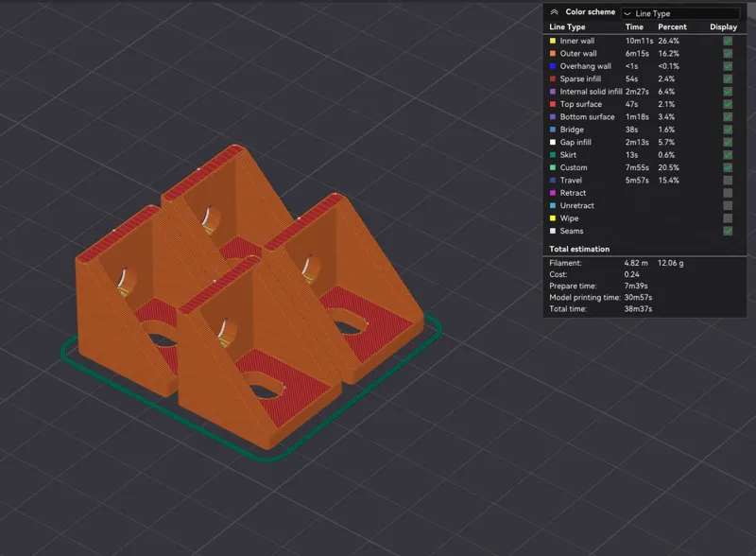Image resolution: width=756 pixels, height=556 pixels.
Task: Toggle Internal solid infill display checkbox
Action: click(728, 92)
